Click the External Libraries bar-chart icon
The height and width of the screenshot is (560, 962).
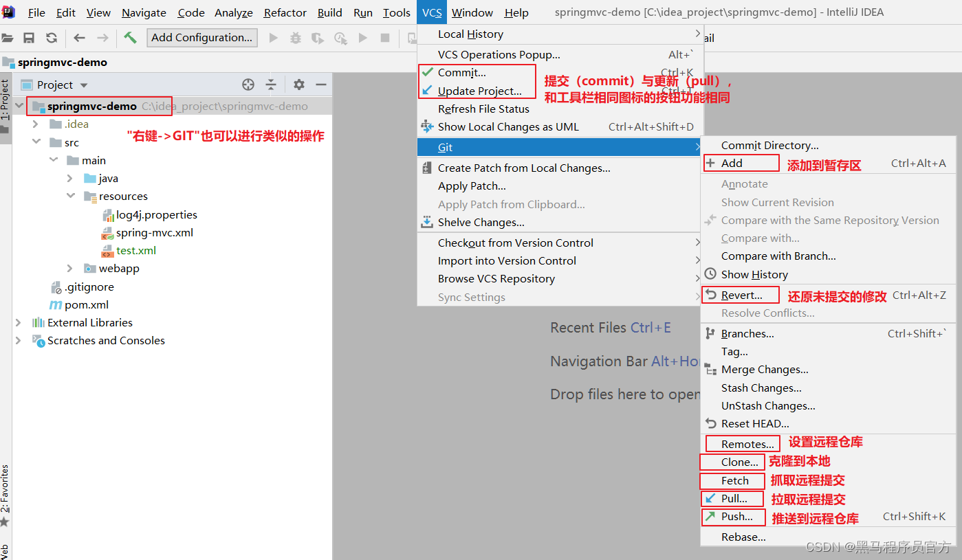(39, 322)
